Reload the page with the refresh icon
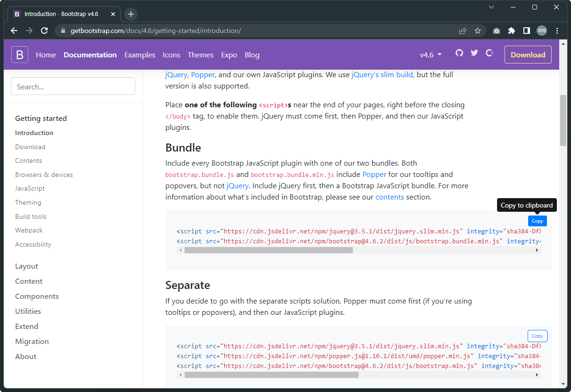Image resolution: width=571 pixels, height=392 pixels. (44, 31)
